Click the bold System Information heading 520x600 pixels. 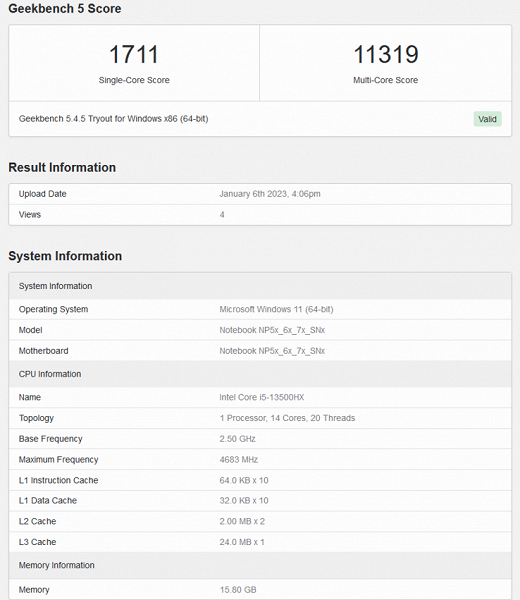pyautogui.click(x=65, y=256)
